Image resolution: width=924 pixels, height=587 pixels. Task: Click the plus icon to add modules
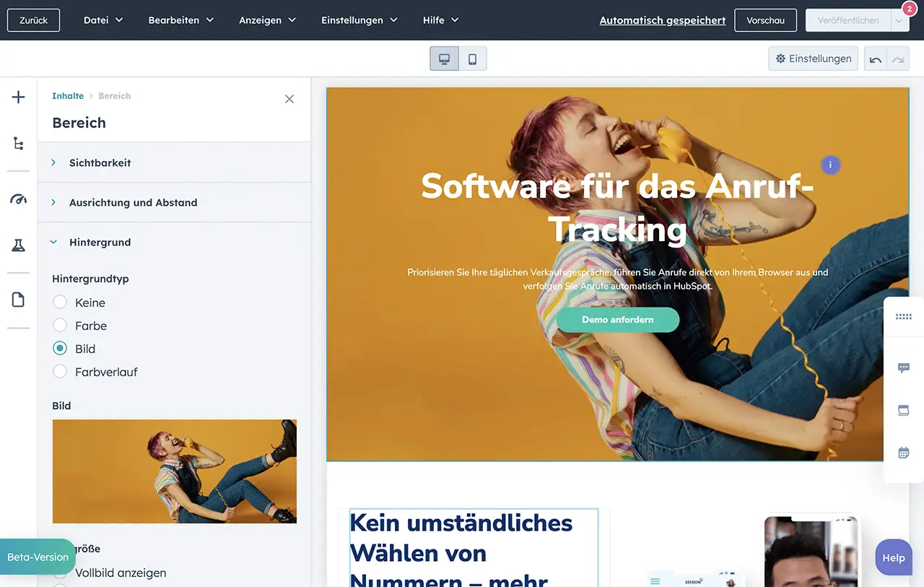pos(19,97)
